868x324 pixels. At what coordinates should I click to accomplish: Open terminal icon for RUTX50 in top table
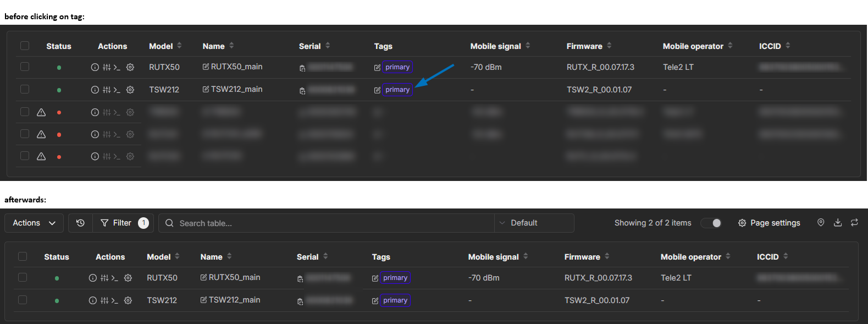[x=117, y=67]
